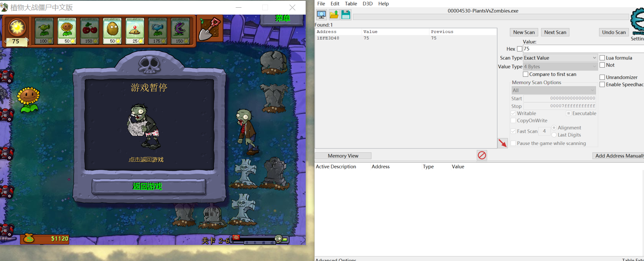Click the Stop address field
Image resolution: width=644 pixels, height=261 pixels.
(x=560, y=106)
